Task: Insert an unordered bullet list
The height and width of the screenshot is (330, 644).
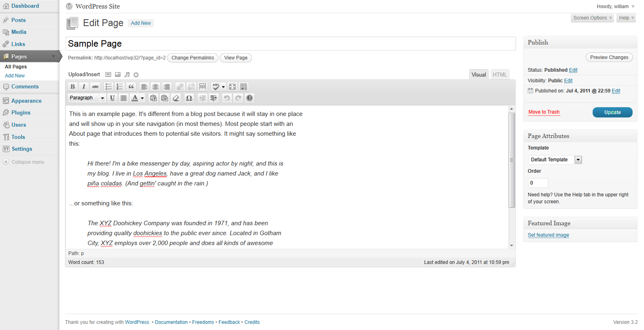Action: tap(108, 86)
